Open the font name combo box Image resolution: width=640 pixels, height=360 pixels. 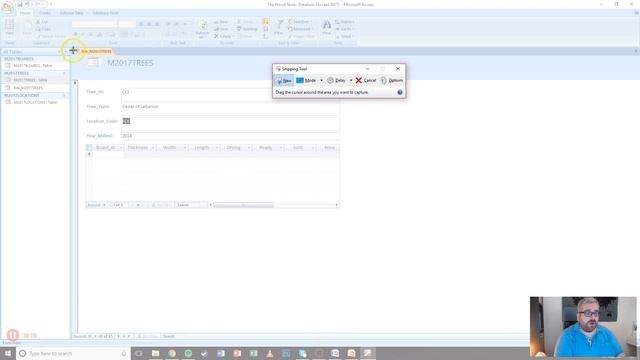(x=94, y=24)
